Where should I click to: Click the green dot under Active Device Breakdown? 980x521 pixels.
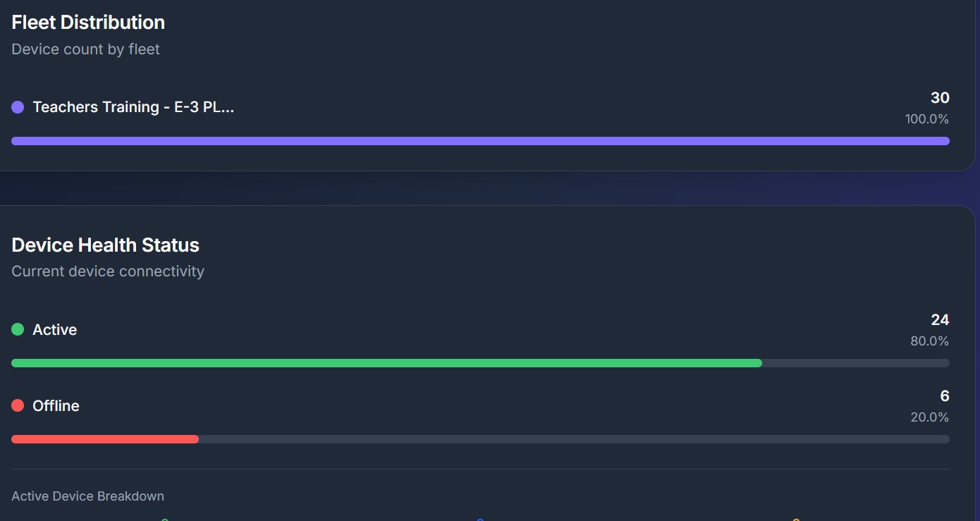click(164, 520)
